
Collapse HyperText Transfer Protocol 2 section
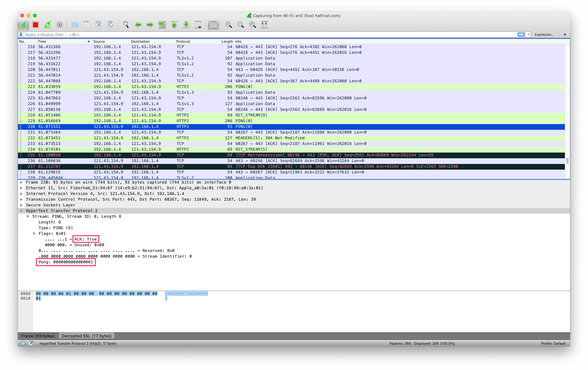pyautogui.click(x=21, y=211)
